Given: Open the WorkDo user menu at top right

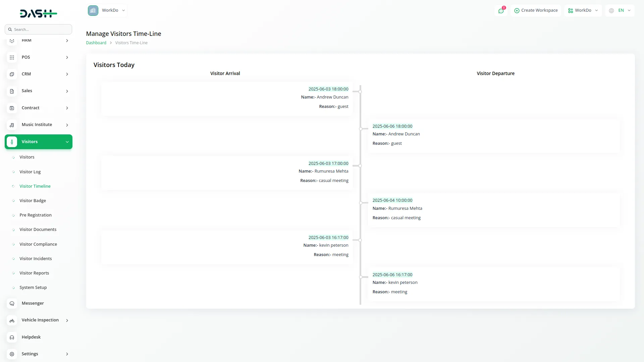Looking at the screenshot, I should [583, 10].
